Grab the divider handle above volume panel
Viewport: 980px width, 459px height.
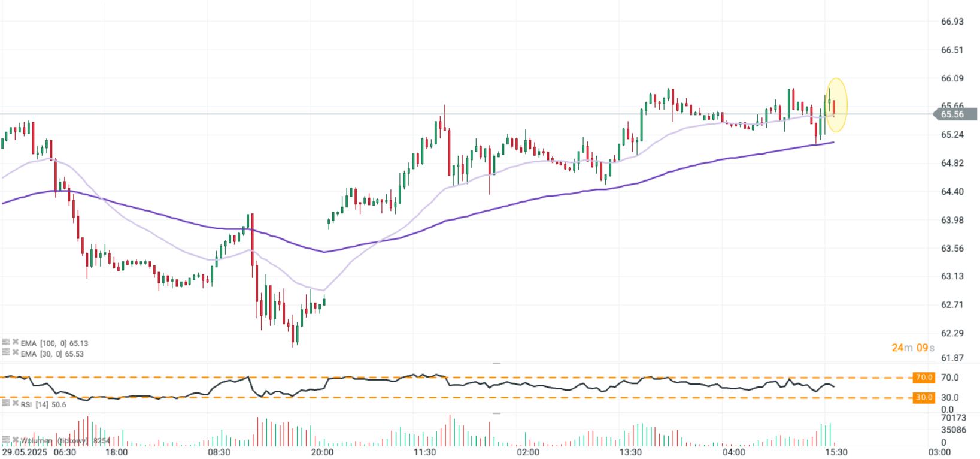click(496, 413)
